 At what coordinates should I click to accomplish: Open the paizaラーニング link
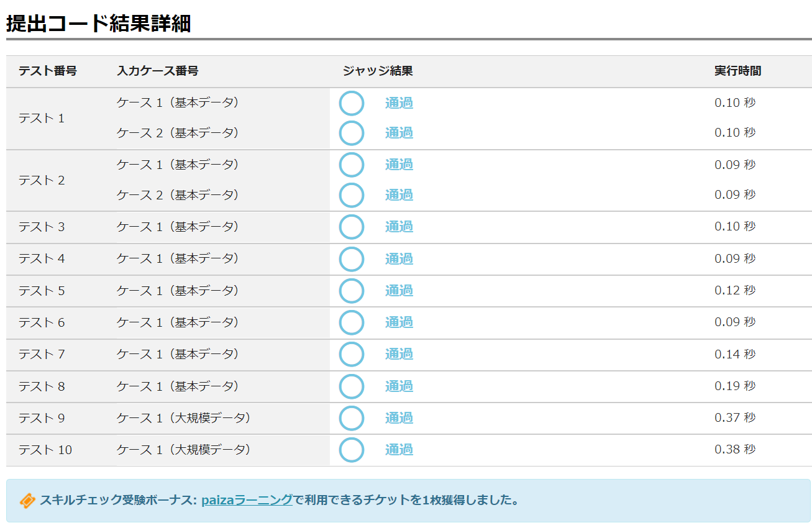pos(247,500)
